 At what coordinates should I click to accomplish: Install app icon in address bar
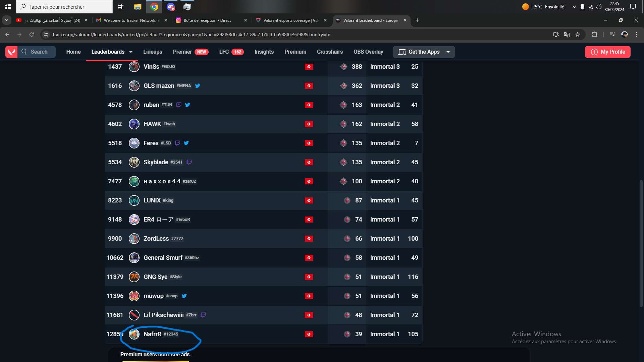[556, 35]
